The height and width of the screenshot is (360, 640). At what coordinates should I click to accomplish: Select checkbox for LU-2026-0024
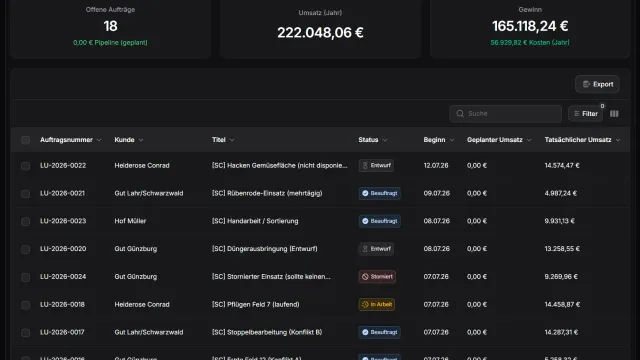(25, 277)
